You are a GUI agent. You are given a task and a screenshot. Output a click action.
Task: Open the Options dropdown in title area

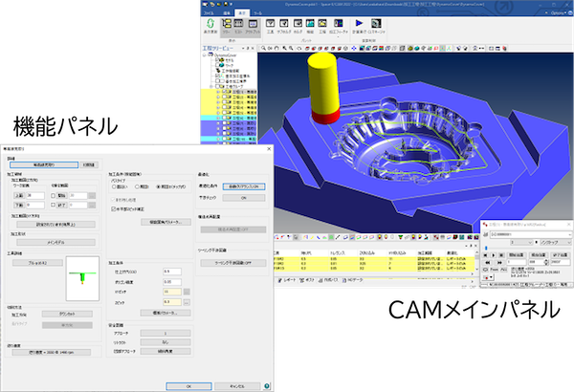(x=559, y=12)
